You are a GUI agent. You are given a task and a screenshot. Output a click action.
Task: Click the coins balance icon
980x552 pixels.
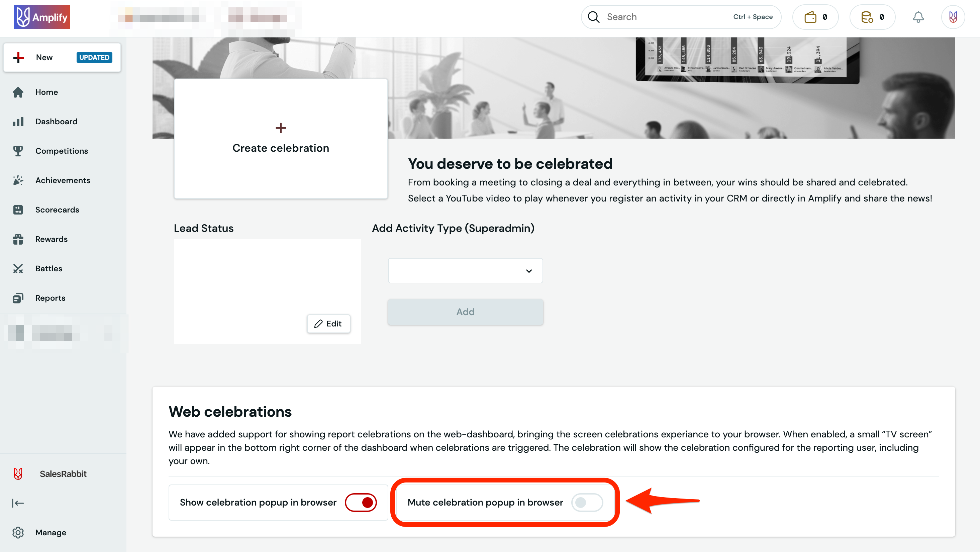click(x=867, y=17)
